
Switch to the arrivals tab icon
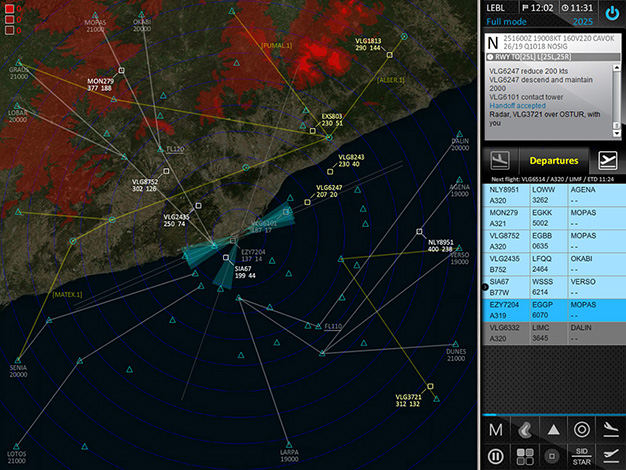499,161
